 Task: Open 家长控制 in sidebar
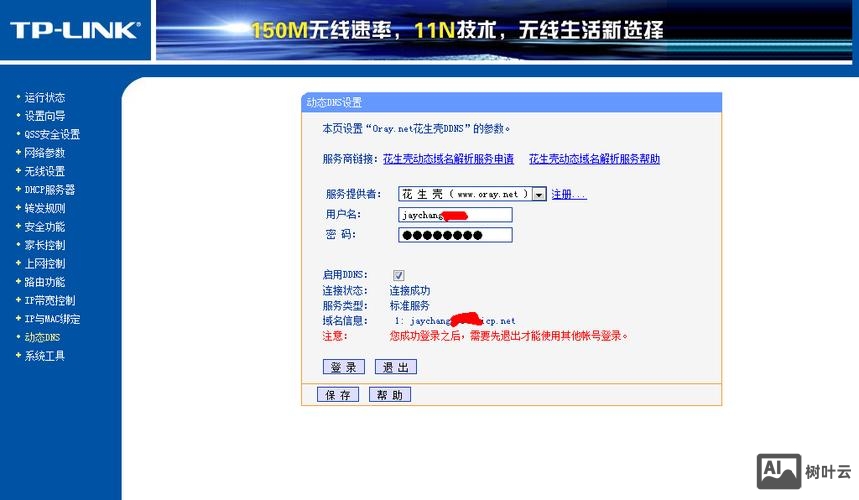[44, 245]
